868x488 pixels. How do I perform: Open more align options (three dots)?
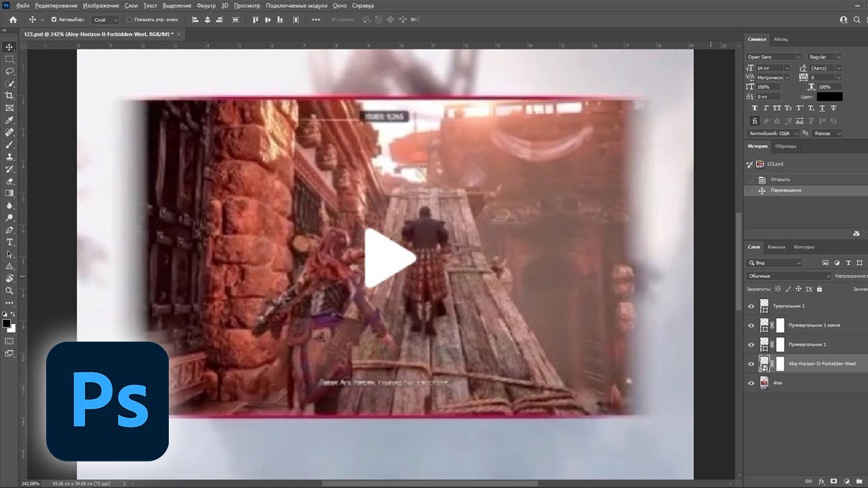pos(316,20)
